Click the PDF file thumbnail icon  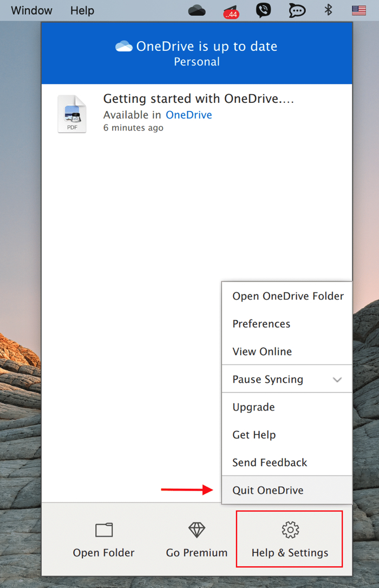coord(72,114)
